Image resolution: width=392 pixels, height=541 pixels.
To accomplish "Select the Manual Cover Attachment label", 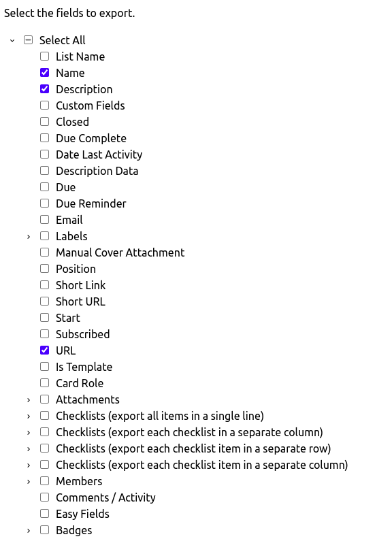I will point(120,252).
